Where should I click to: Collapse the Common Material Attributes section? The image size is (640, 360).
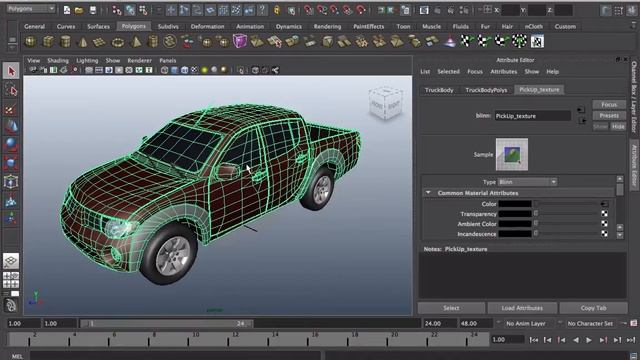(x=428, y=193)
